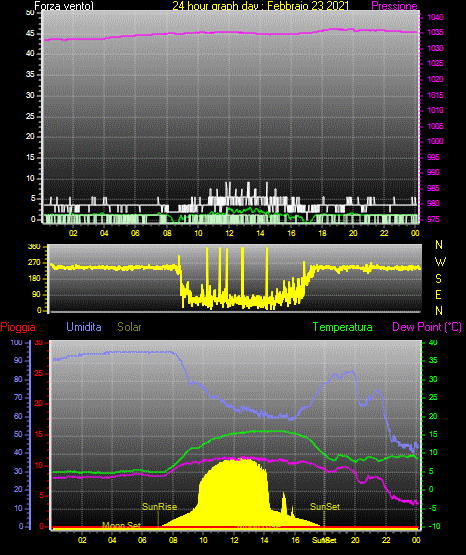Click the W wind direction letter
466x555 pixels.
tap(440, 262)
